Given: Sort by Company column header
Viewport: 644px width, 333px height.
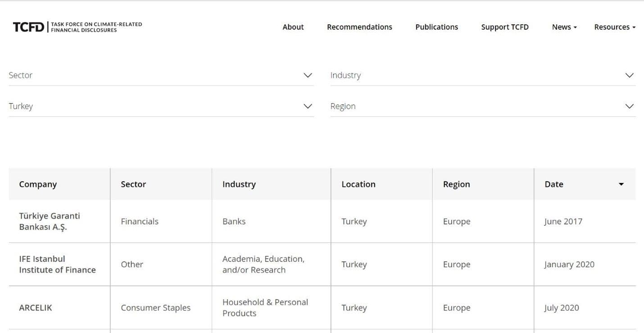Looking at the screenshot, I should click(x=38, y=184).
